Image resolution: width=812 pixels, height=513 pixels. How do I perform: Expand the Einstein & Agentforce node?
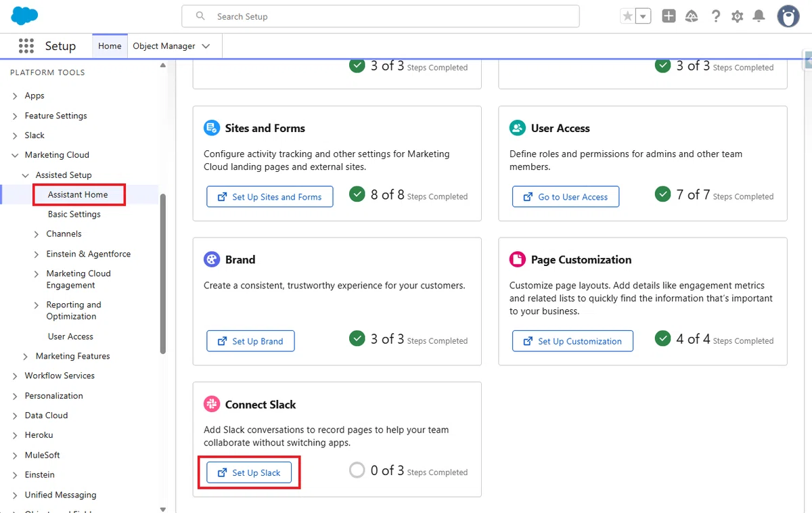[x=37, y=254]
